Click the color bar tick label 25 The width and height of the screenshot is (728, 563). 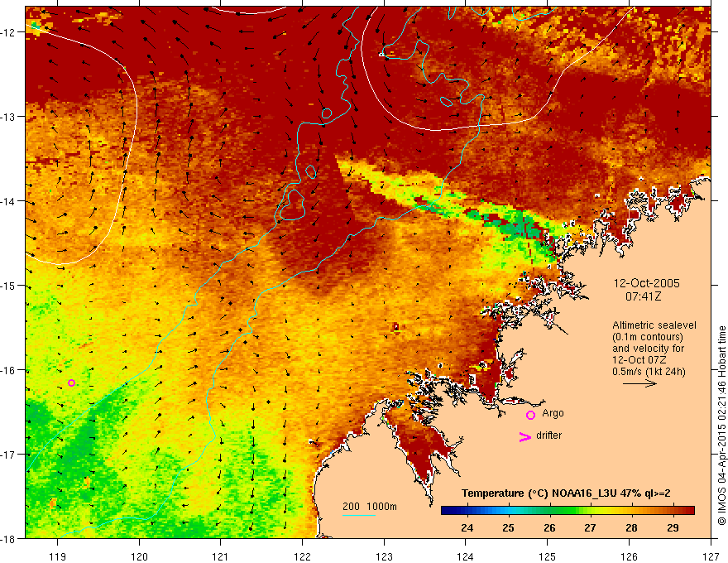point(509,528)
